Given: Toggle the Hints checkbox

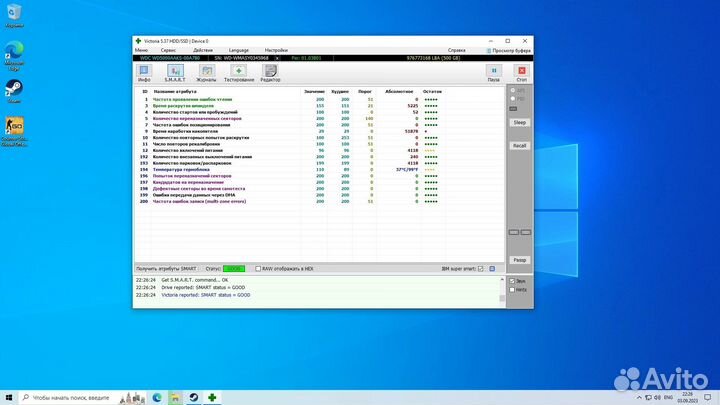Looking at the screenshot, I should pyautogui.click(x=512, y=290).
